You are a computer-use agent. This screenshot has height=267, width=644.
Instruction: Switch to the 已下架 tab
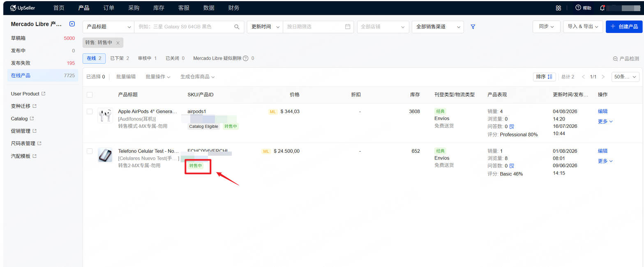pyautogui.click(x=120, y=58)
